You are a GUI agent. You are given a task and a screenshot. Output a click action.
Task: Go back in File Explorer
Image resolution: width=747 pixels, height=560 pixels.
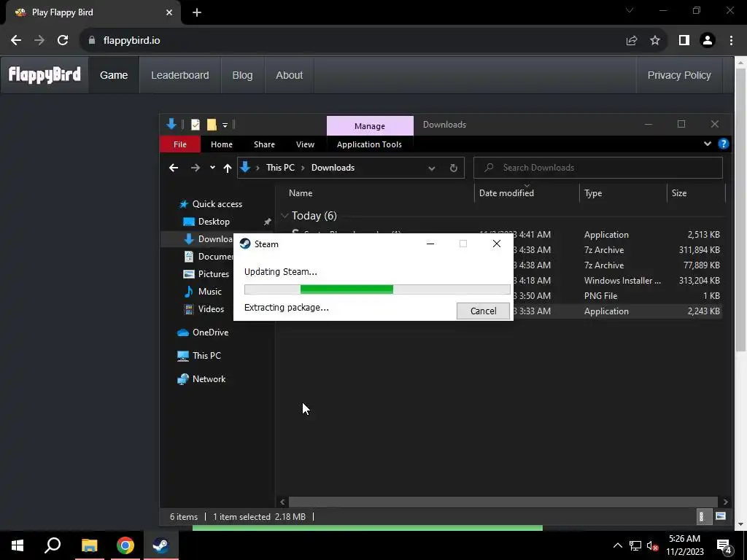point(174,168)
